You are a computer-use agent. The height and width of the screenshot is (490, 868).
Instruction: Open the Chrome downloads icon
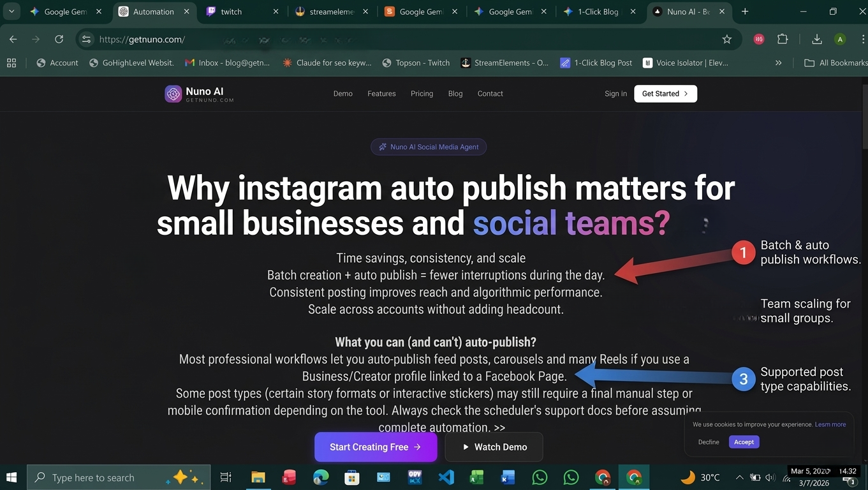(x=816, y=40)
